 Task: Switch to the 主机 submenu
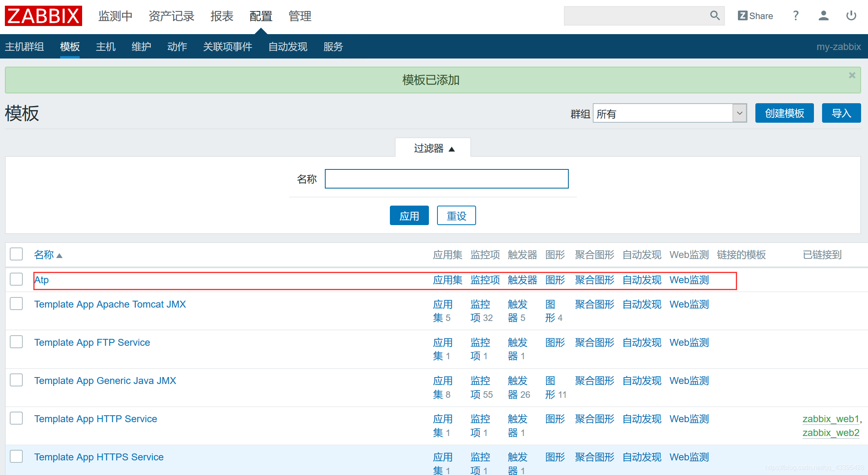click(106, 47)
